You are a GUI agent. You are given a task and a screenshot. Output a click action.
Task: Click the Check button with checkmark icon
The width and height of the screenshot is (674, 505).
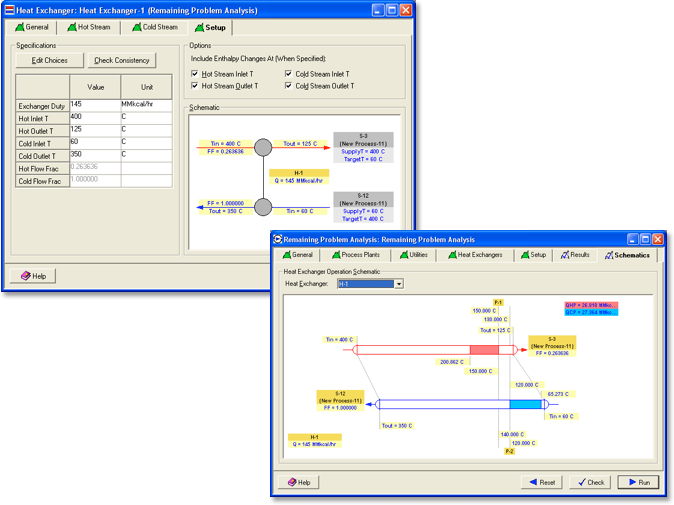coord(590,482)
